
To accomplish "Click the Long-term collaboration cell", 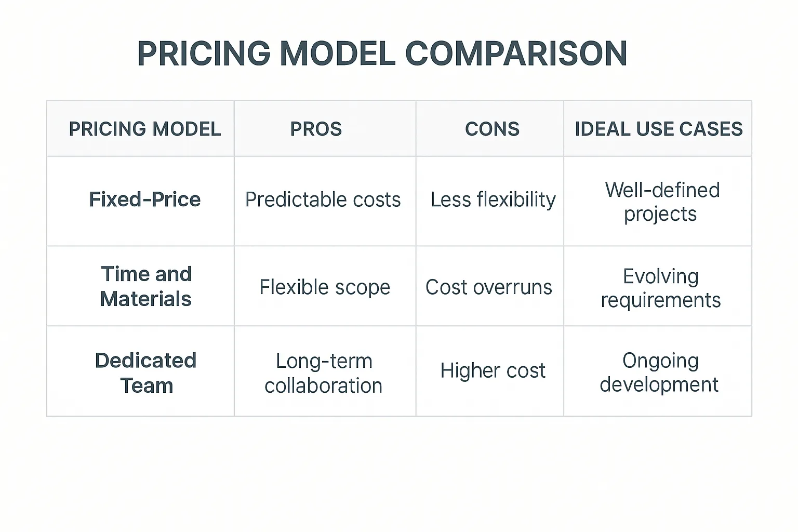I will coord(323,373).
